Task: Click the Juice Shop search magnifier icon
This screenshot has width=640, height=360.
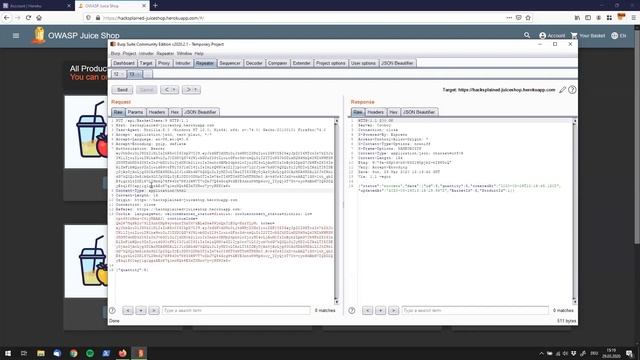Action: pos(527,36)
